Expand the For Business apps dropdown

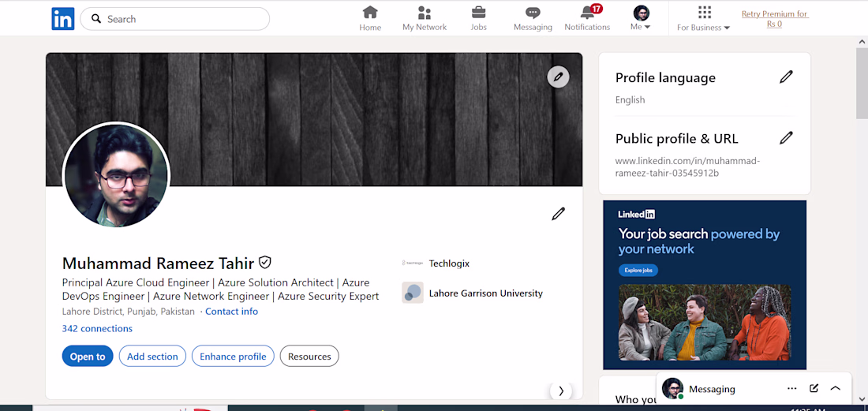point(704,18)
